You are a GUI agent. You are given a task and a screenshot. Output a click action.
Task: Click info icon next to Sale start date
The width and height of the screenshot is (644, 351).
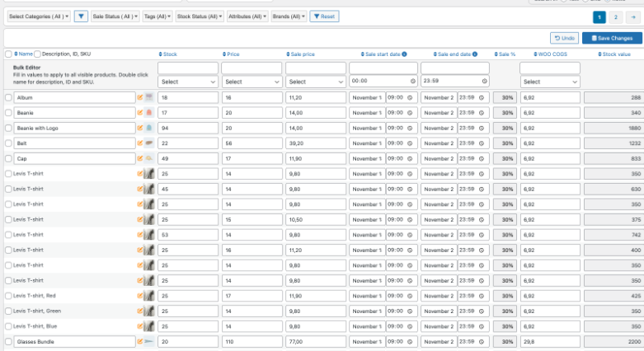coord(404,54)
